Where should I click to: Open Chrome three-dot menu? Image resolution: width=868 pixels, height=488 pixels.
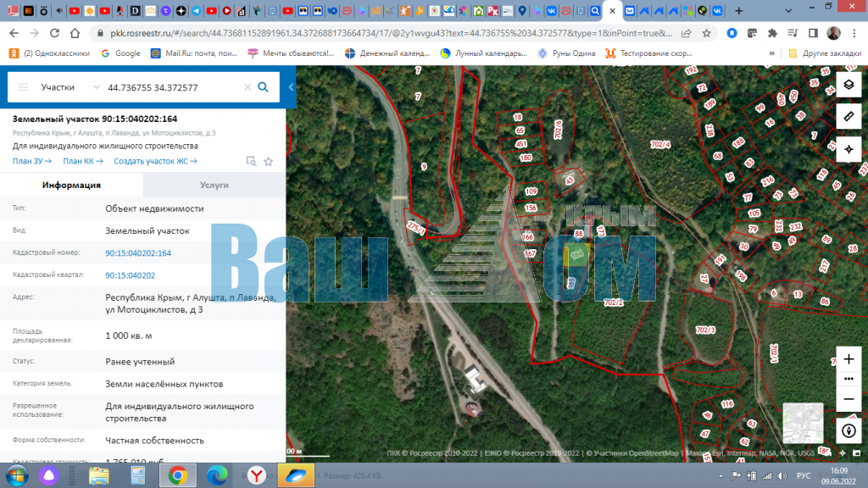(x=855, y=33)
